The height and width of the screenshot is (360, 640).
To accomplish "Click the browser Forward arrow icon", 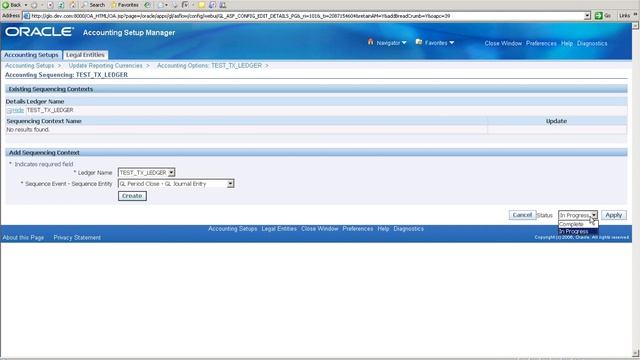I will click(x=34, y=5).
